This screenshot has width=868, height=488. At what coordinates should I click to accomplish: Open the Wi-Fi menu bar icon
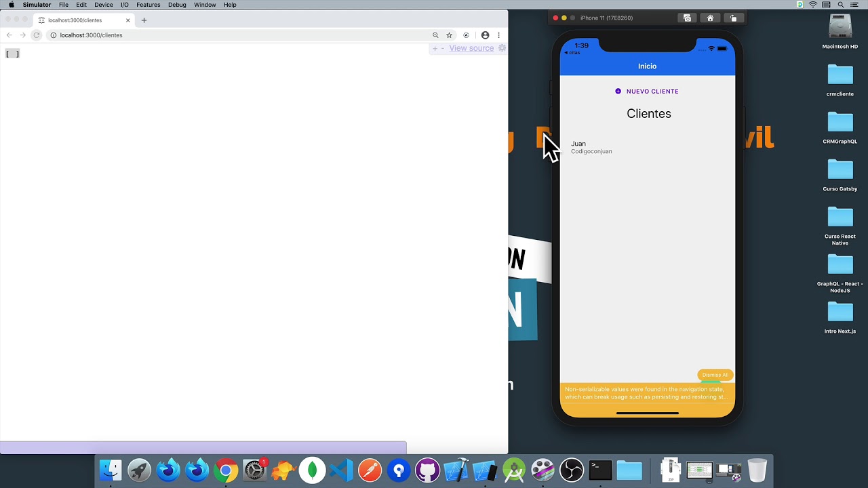813,5
